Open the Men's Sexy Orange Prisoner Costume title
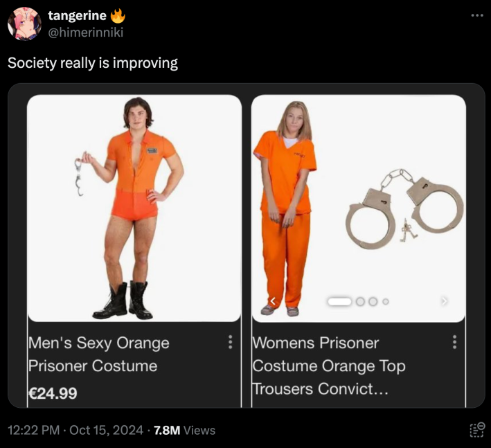 (x=99, y=354)
